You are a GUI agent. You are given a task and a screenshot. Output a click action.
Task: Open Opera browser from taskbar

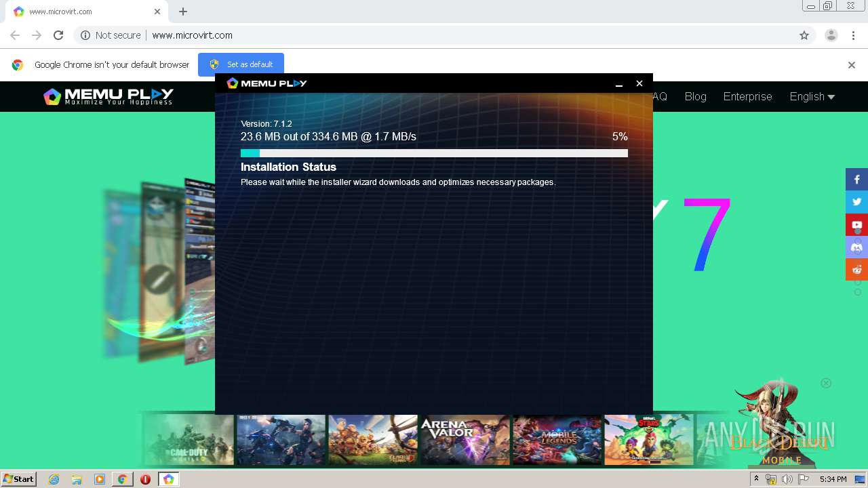[x=145, y=479]
